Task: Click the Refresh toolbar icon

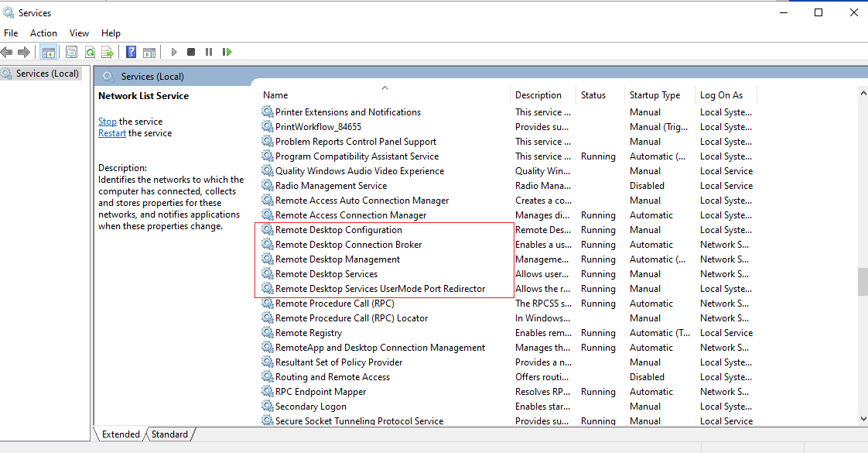Action: click(x=90, y=52)
